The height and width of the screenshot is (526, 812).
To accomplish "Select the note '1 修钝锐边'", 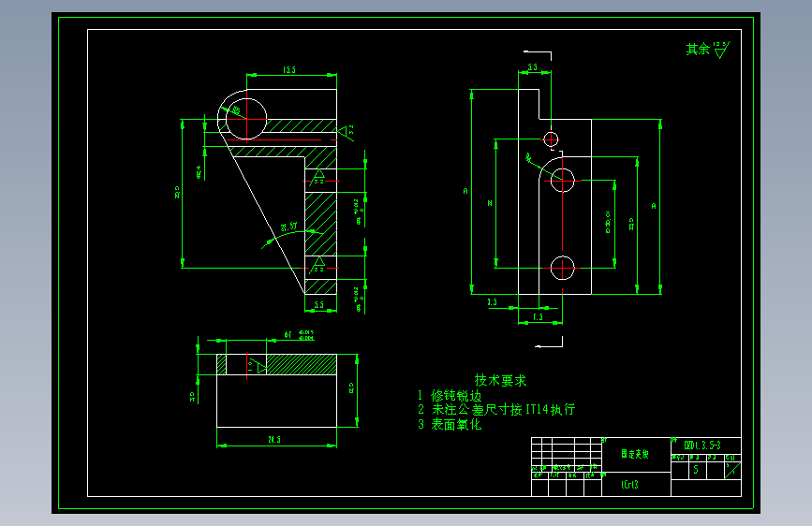I will (450, 396).
